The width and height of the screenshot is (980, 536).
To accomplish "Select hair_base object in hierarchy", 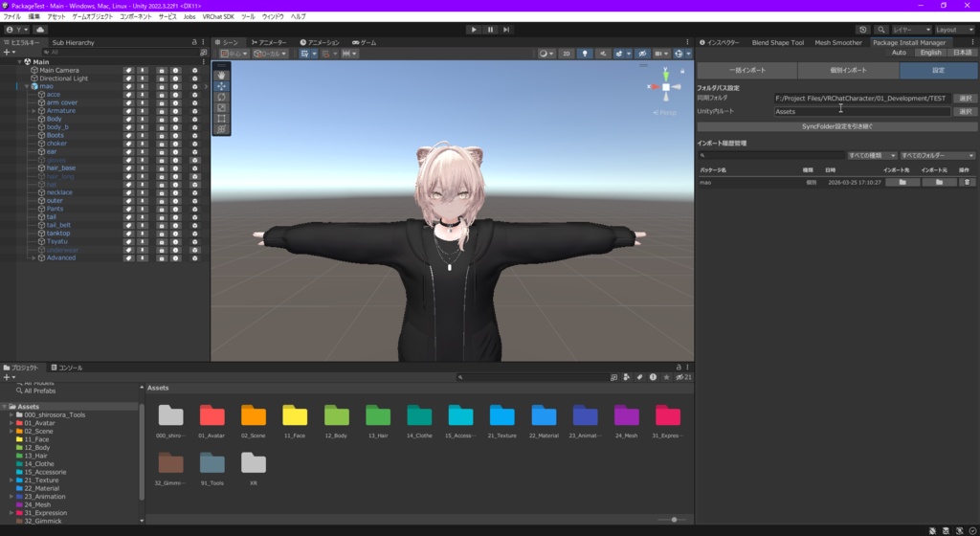I will point(60,168).
